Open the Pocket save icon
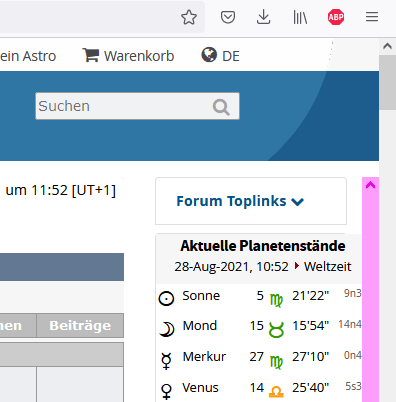 228,17
